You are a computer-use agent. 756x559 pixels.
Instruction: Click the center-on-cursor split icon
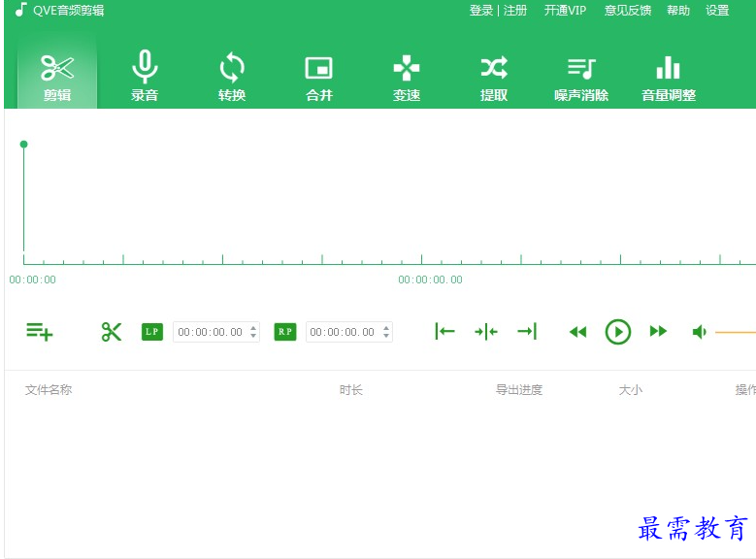(486, 331)
